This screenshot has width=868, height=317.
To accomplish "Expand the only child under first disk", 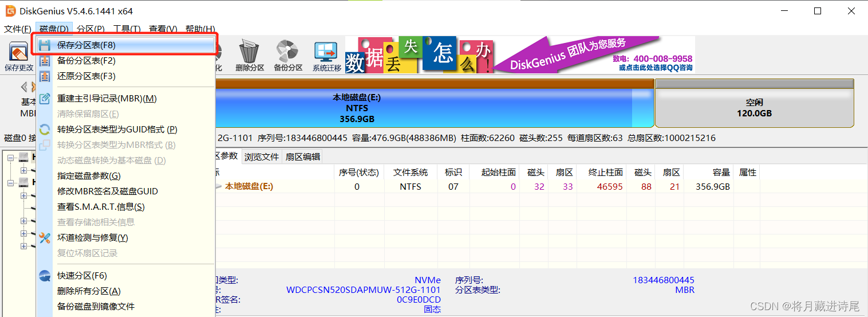I will tap(23, 170).
